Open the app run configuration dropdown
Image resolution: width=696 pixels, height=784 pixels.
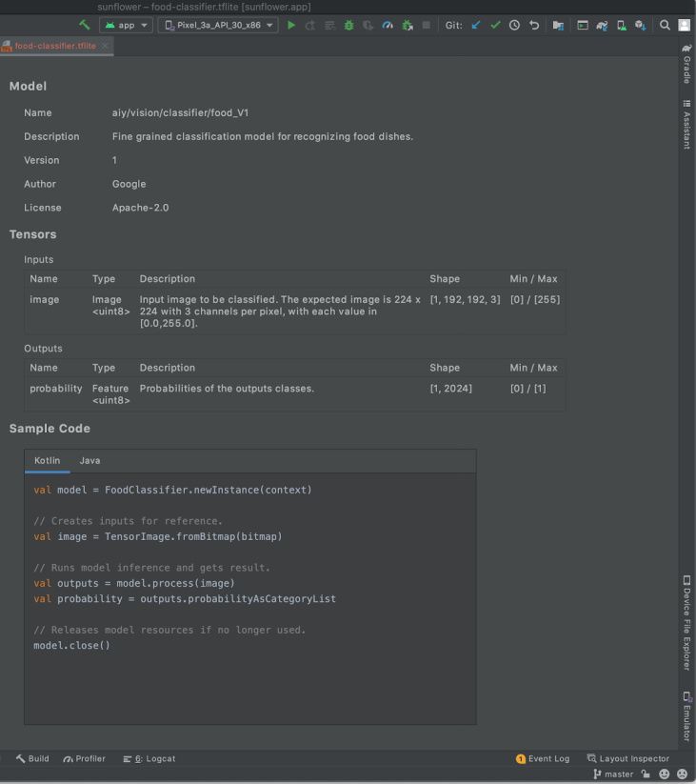point(126,25)
